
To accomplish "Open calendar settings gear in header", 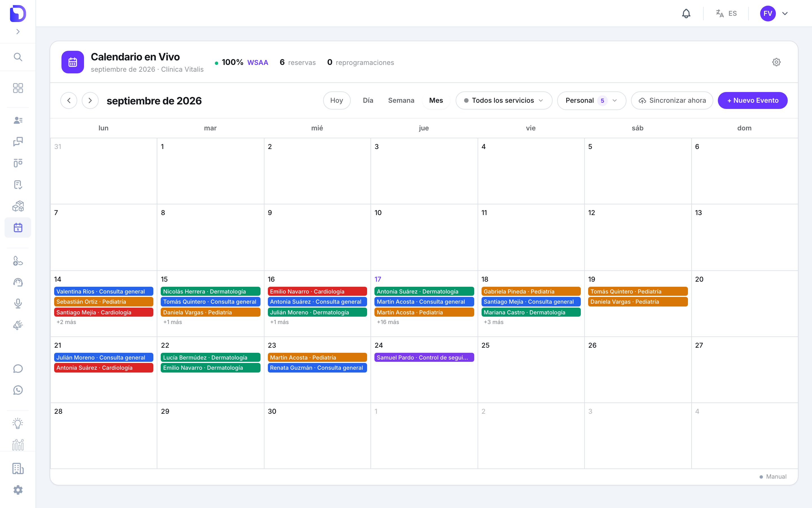I will [x=776, y=62].
